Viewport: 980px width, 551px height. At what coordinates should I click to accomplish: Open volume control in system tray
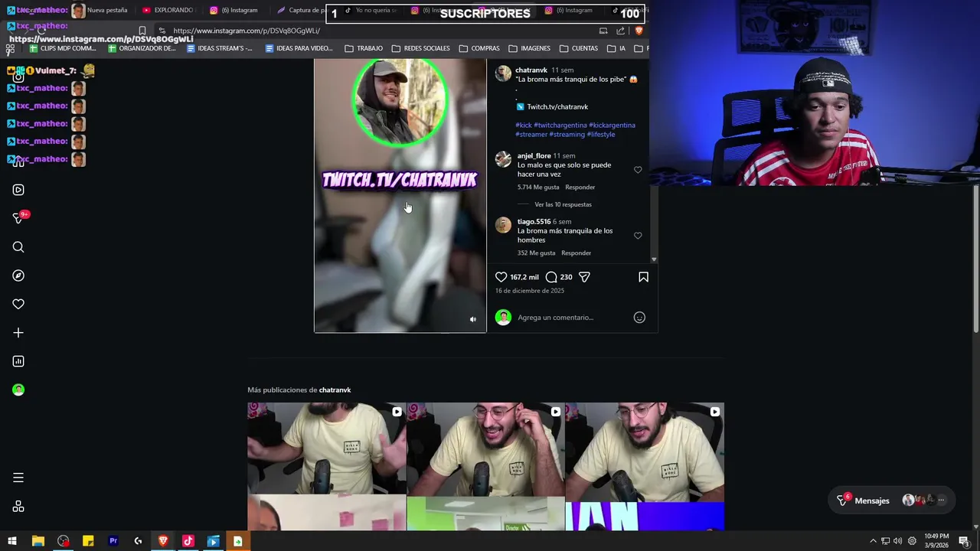(897, 541)
